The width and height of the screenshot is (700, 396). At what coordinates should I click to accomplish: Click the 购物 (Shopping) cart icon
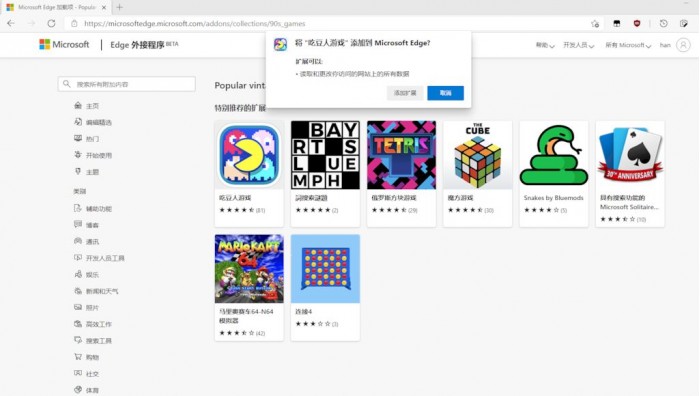point(78,357)
